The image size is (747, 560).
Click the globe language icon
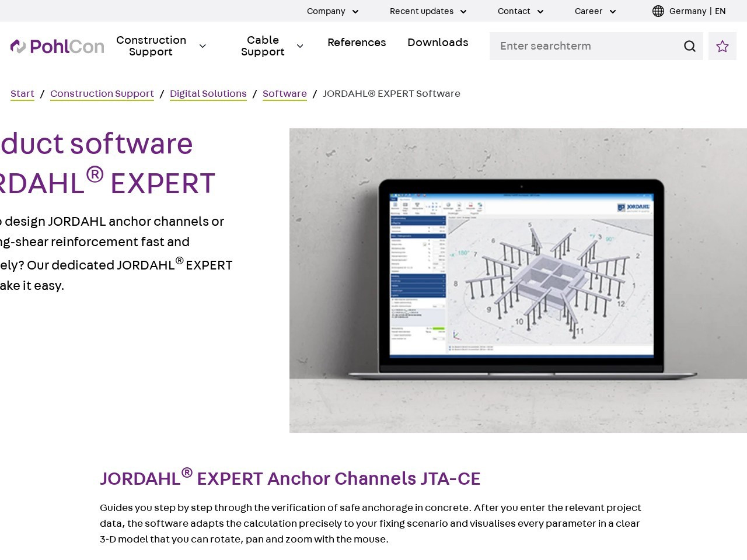[658, 11]
